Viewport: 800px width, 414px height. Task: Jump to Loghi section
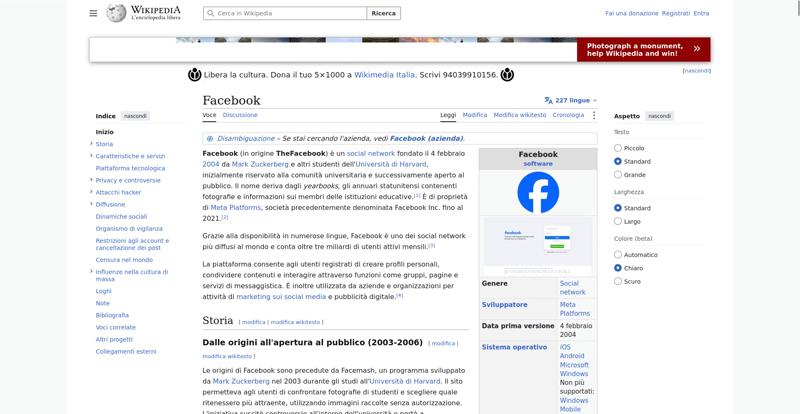coord(103,291)
